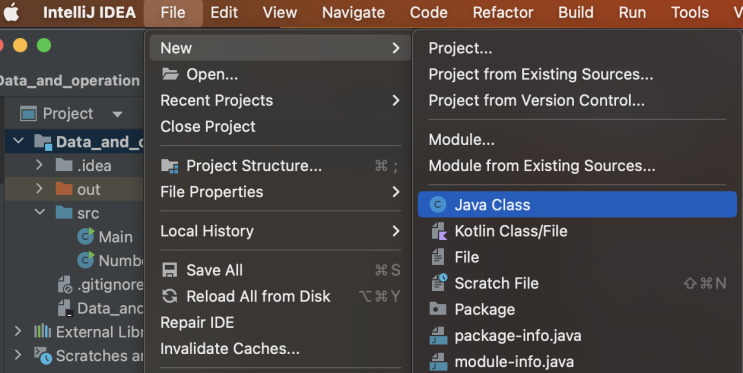Viewport: 743px width, 373px height.
Task: Click the Java Class icon
Action: click(438, 205)
